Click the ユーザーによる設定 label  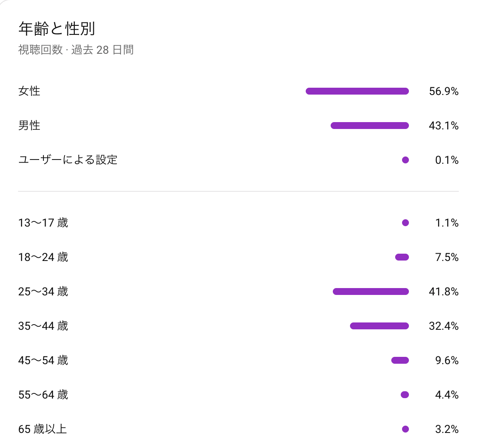click(x=68, y=160)
